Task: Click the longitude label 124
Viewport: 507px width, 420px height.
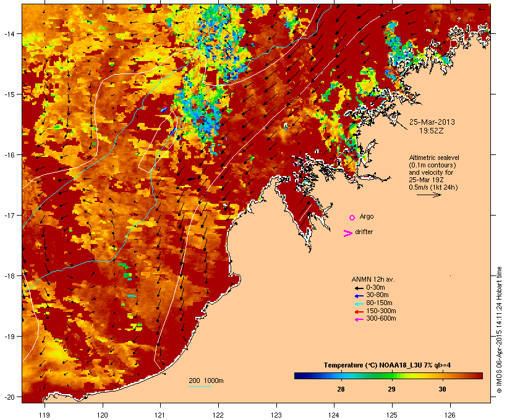Action: click(x=334, y=415)
